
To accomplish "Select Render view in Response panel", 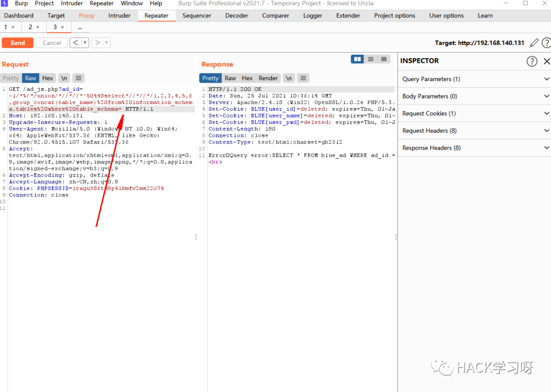I will 268,78.
